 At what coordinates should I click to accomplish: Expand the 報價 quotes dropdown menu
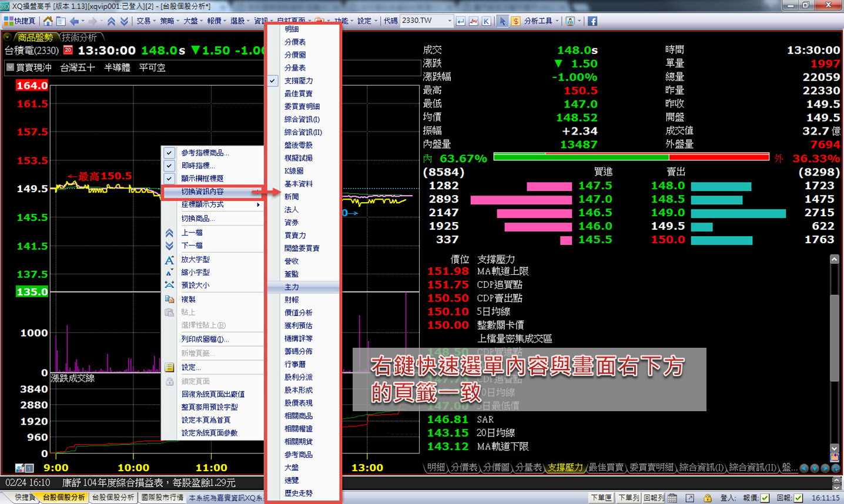coord(217,21)
